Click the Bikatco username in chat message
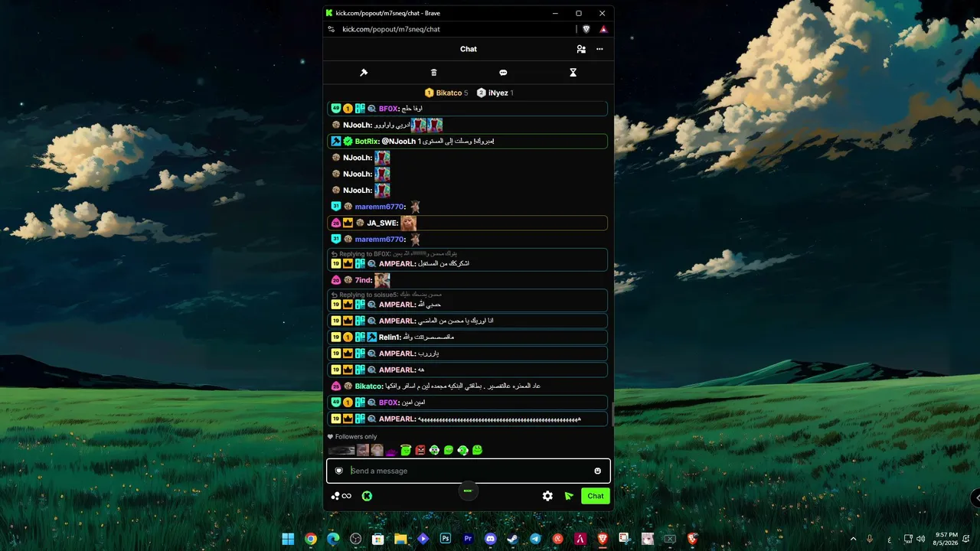Image resolution: width=980 pixels, height=551 pixels. coord(369,386)
